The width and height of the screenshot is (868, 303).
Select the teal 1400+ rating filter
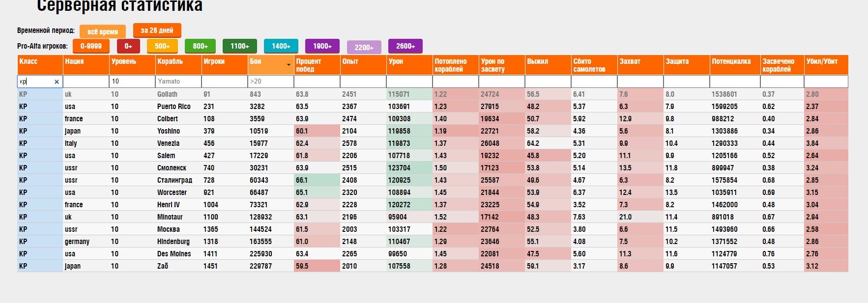tap(281, 46)
